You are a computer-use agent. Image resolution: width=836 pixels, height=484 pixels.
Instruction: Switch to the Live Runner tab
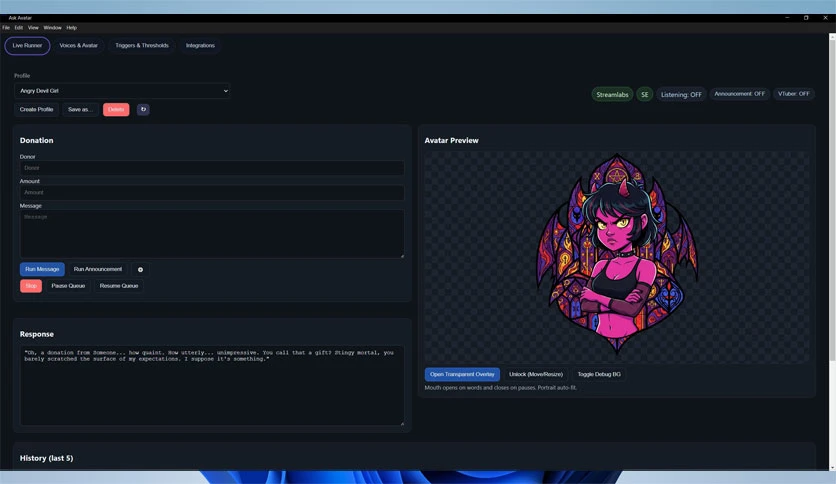(x=27, y=45)
